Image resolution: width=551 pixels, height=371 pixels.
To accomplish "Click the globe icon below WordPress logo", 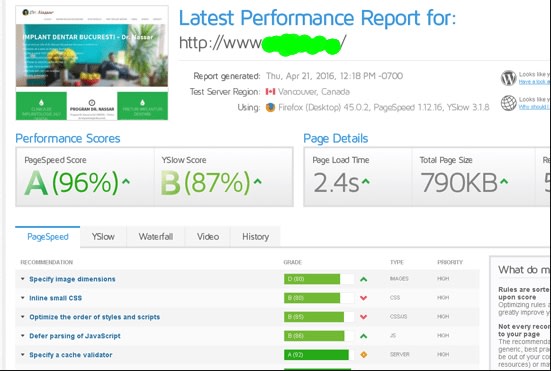I will tap(508, 103).
